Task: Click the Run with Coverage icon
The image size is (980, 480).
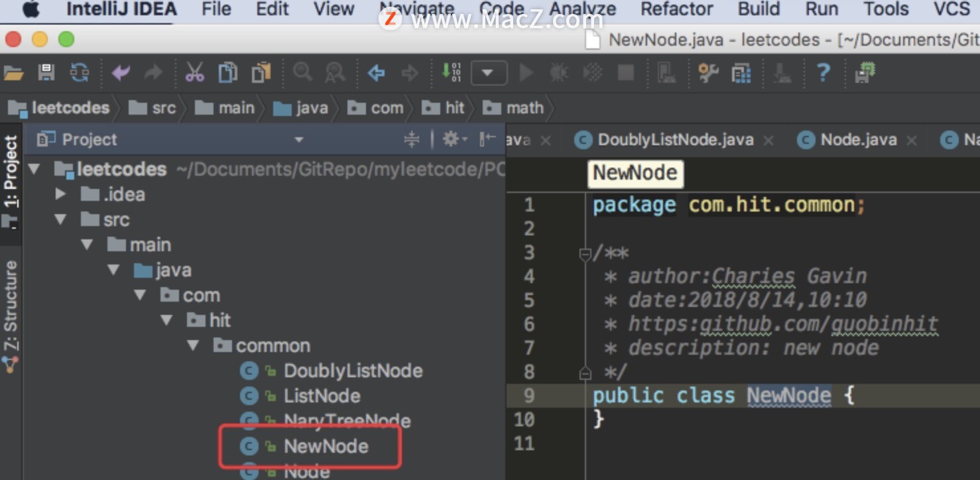Action: (592, 72)
